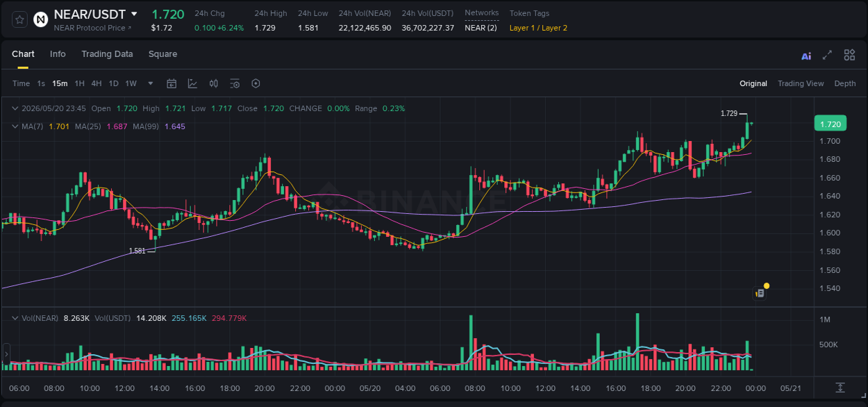
Task: Collapse the MA indicator row chevron
Action: [x=15, y=126]
